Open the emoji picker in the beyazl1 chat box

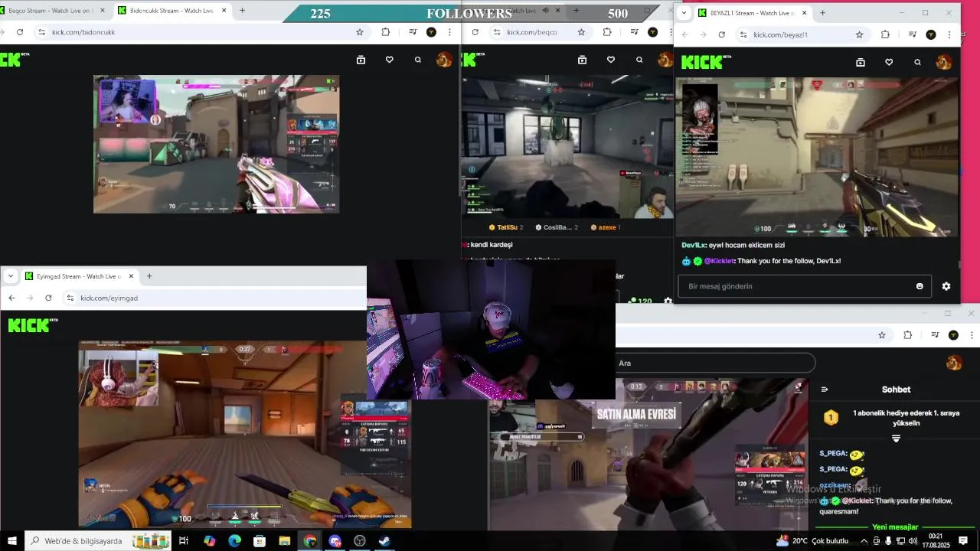(920, 286)
